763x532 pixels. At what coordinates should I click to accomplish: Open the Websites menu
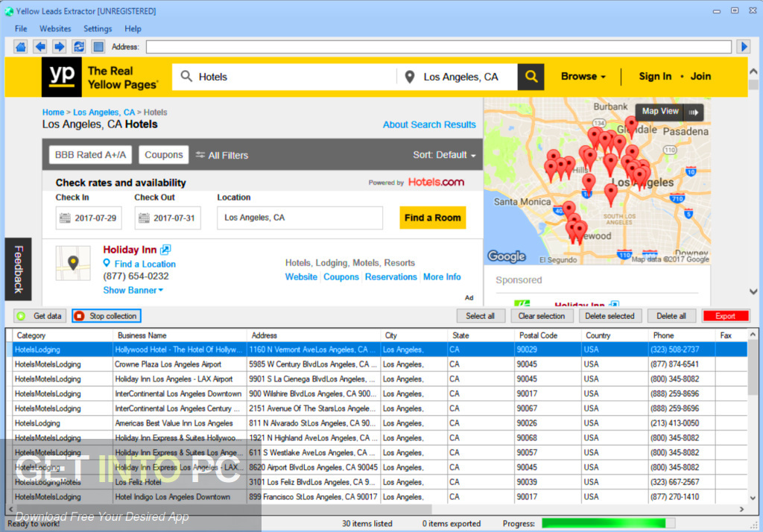click(55, 29)
